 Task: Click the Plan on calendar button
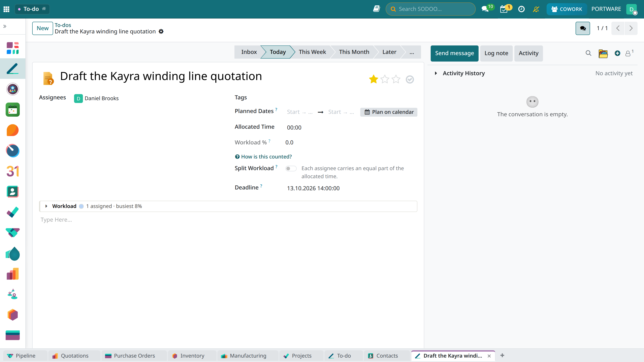[x=389, y=112]
